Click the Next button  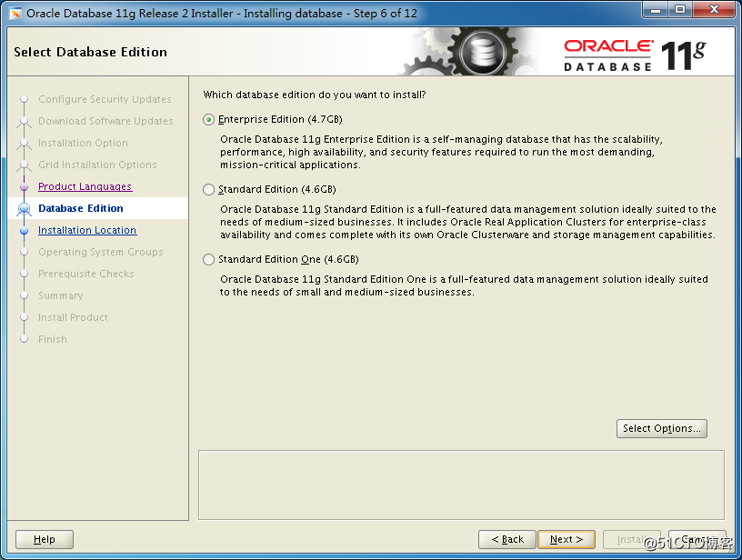566,539
